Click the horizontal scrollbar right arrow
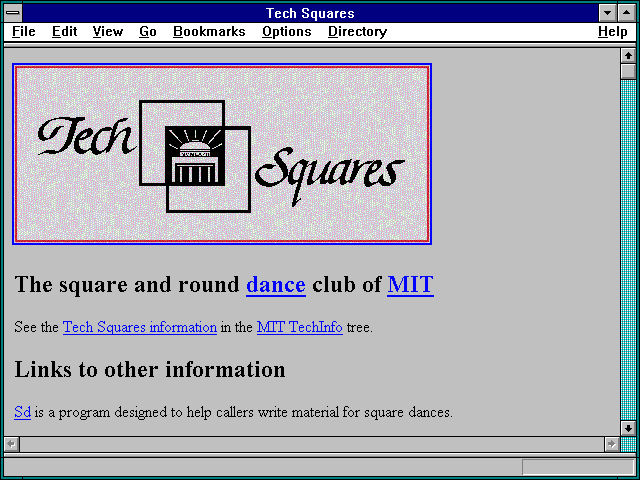The image size is (640, 480). click(611, 444)
